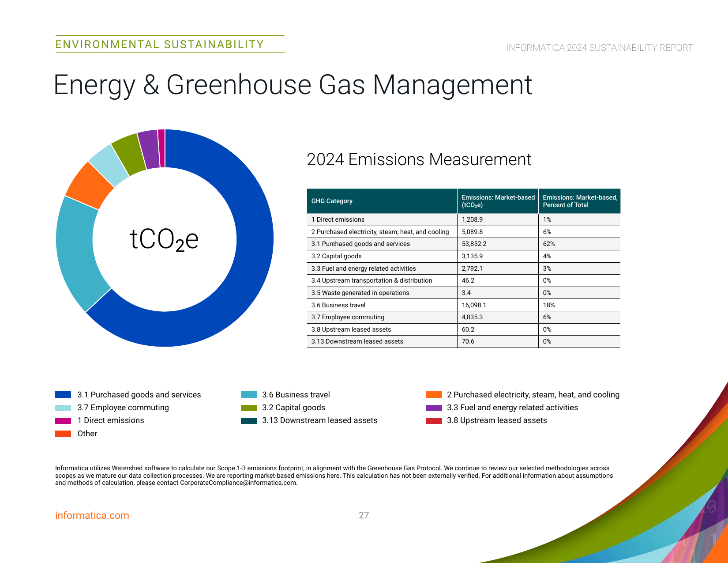The width and height of the screenshot is (728, 563).
Task: Click the 'Emissions: Market-based (tCO₂e)' column header
Action: [x=498, y=201]
